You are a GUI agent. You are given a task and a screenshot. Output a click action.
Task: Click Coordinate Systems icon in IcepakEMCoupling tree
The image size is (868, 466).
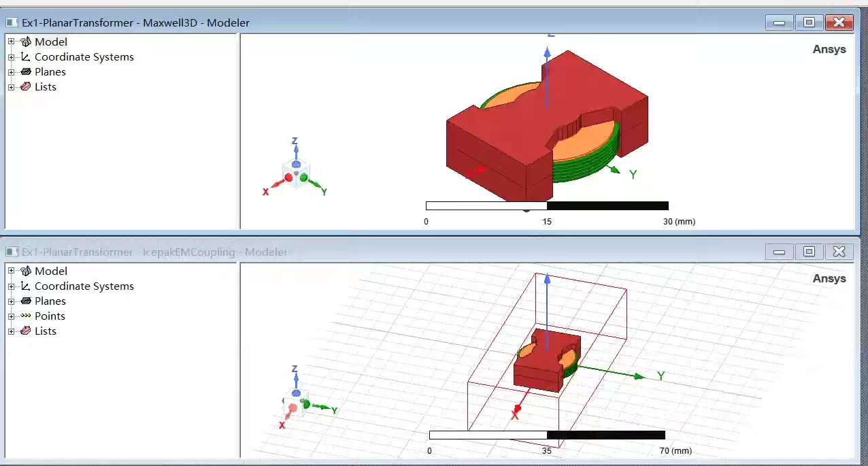click(x=26, y=286)
